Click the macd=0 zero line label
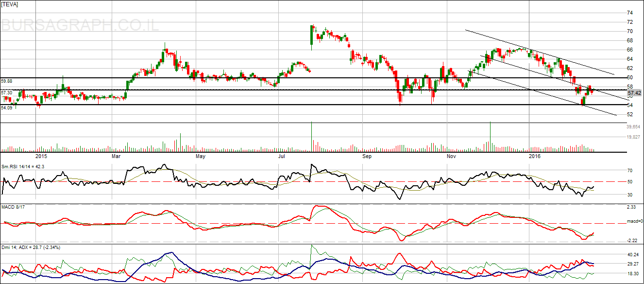This screenshot has width=644, height=284. pos(635,222)
